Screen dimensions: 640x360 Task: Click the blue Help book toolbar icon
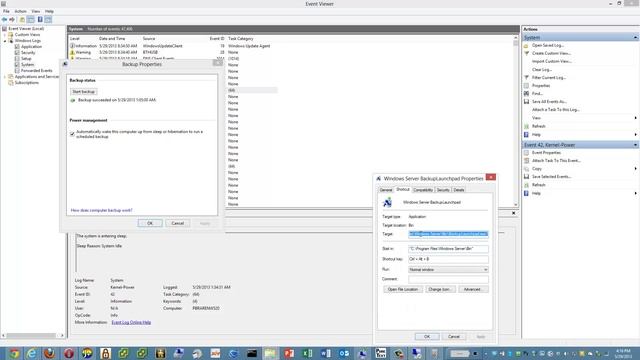coord(40,20)
